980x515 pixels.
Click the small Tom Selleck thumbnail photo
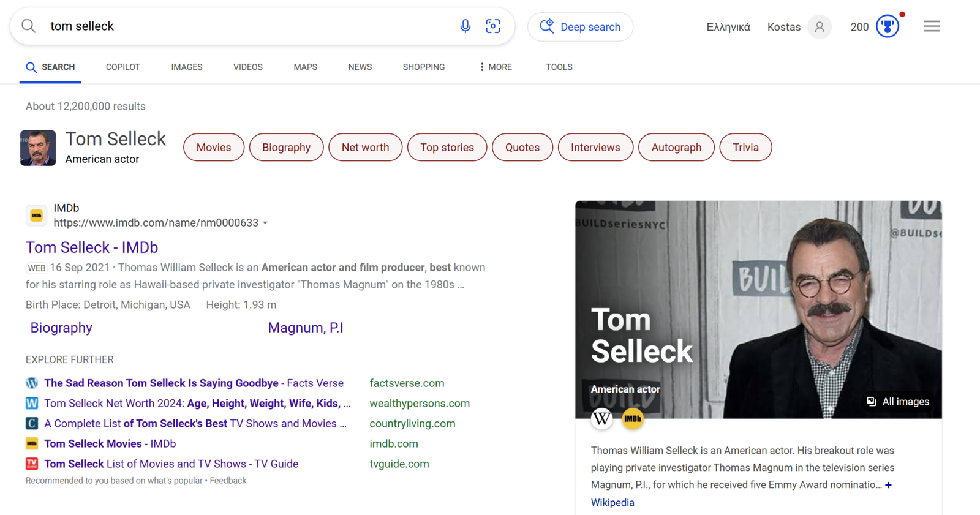point(38,148)
